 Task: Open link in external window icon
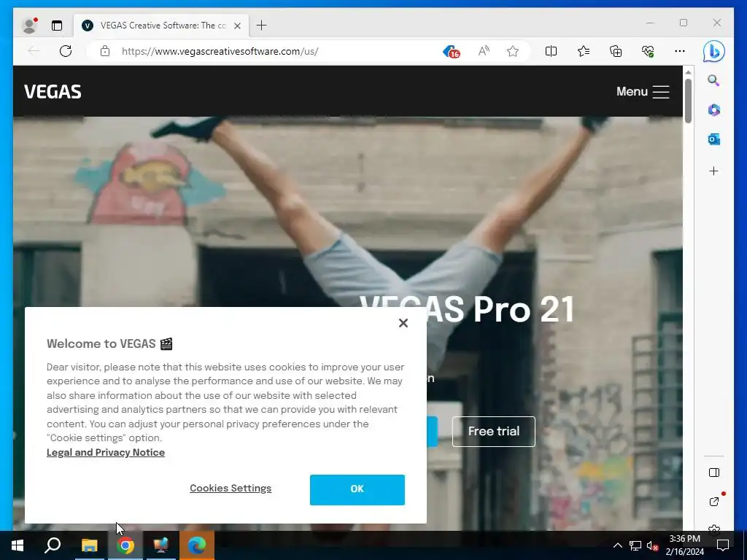point(713,502)
